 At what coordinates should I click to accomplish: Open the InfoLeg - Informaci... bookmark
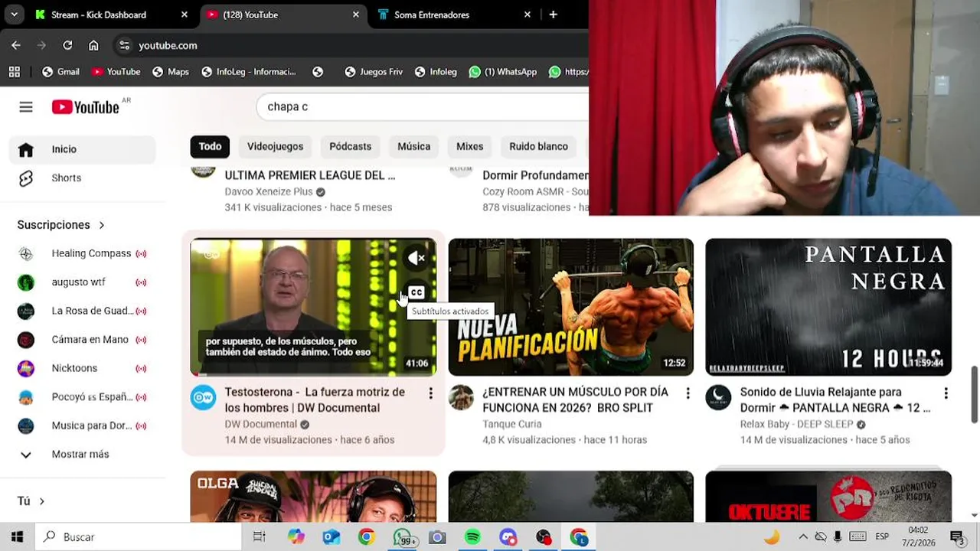click(249, 72)
